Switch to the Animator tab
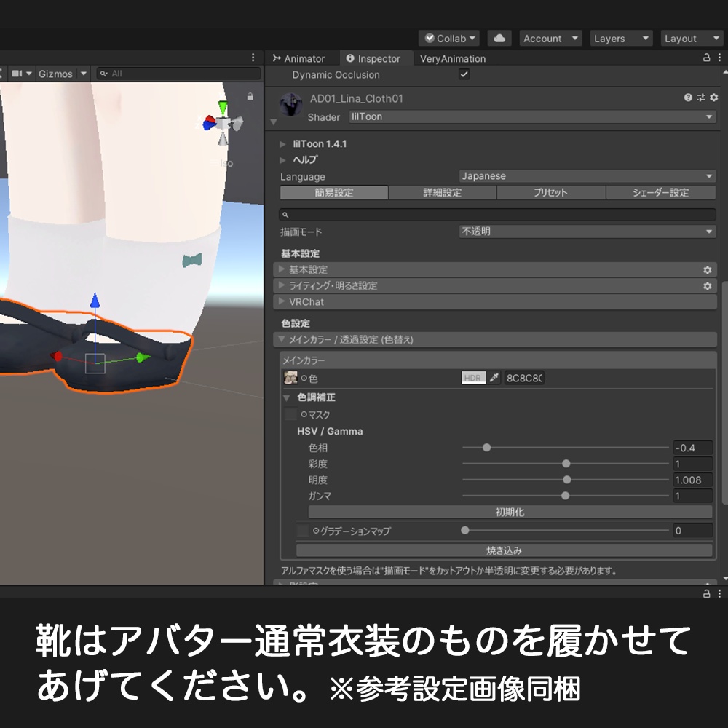728x728 pixels. [299, 58]
